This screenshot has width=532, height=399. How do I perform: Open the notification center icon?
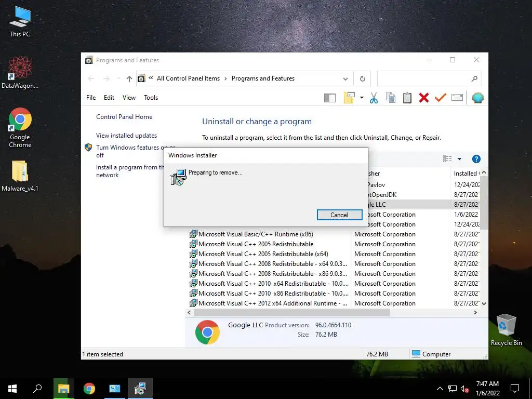(x=515, y=389)
